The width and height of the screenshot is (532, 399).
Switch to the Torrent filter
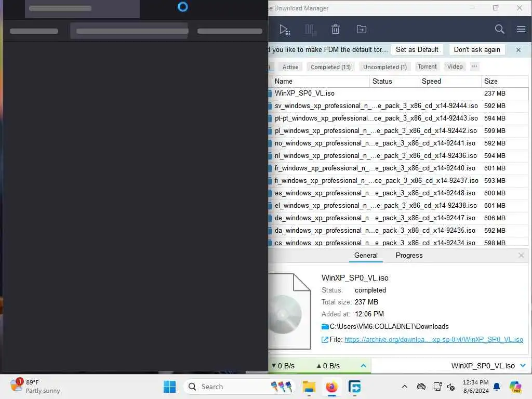coord(427,66)
